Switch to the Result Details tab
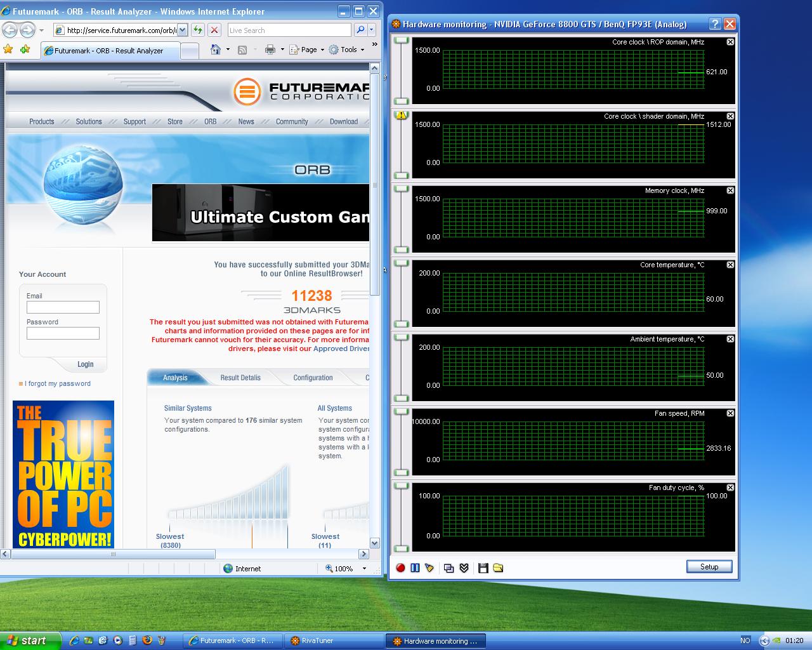The height and width of the screenshot is (650, 812). 240,378
